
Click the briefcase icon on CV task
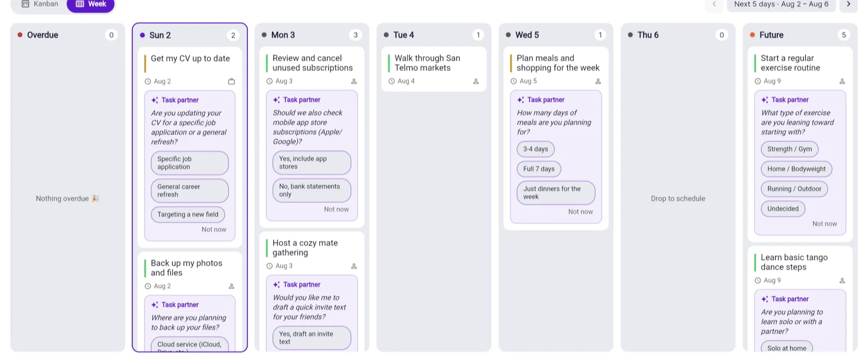tap(231, 81)
